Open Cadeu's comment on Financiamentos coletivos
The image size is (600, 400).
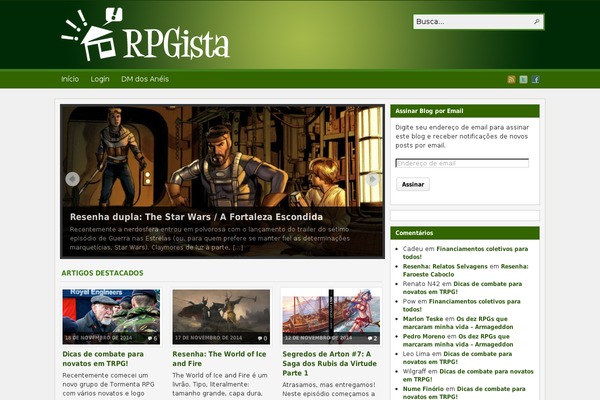tap(465, 253)
